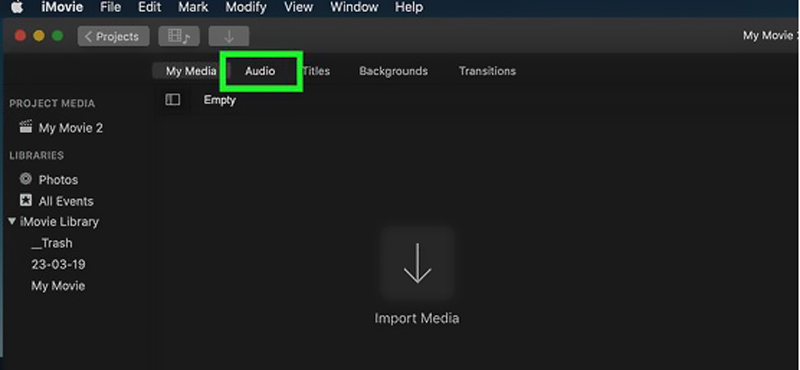800x370 pixels.
Task: Click the large Import Media arrow button
Action: [417, 263]
